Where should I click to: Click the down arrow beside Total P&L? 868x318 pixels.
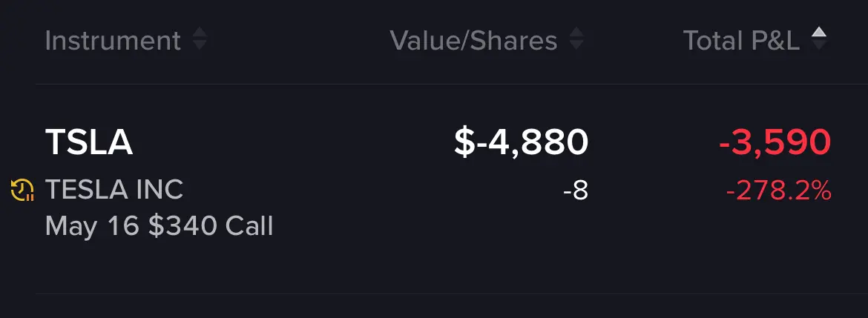[819, 47]
